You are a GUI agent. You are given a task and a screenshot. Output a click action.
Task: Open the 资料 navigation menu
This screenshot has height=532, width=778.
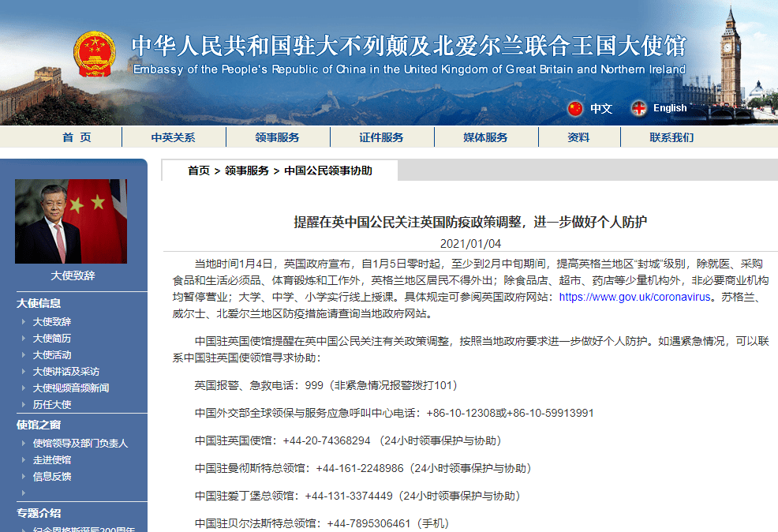coord(578,137)
